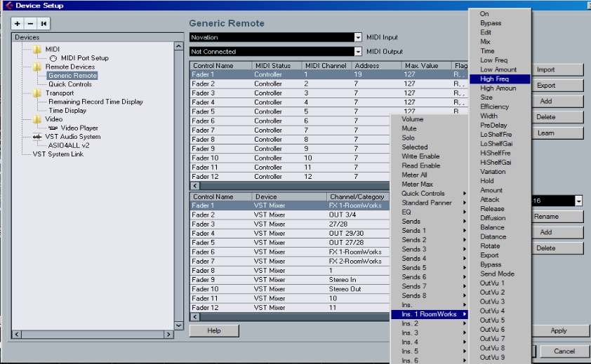Select MIDI Port Setup clock icon item
This screenshot has height=364, width=591.
(x=53, y=58)
